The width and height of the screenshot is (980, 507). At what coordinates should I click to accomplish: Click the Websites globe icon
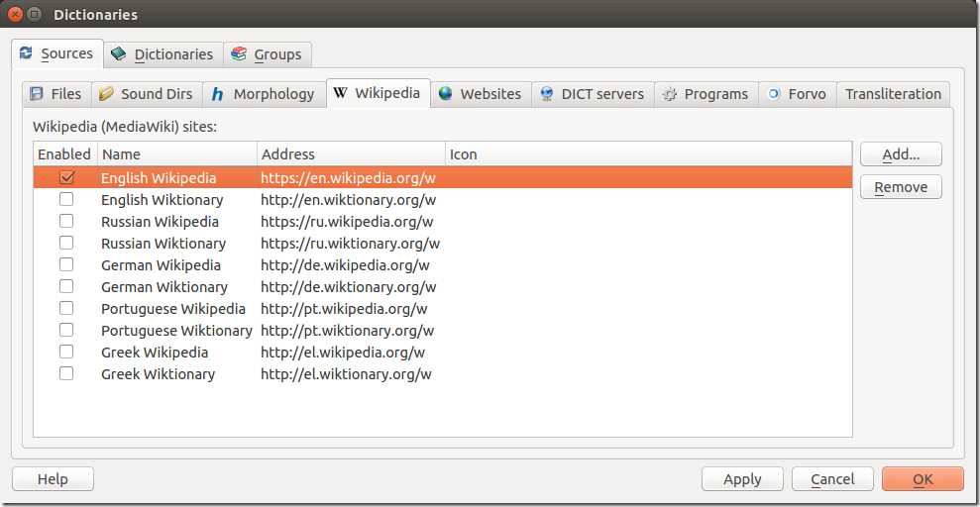pos(446,94)
